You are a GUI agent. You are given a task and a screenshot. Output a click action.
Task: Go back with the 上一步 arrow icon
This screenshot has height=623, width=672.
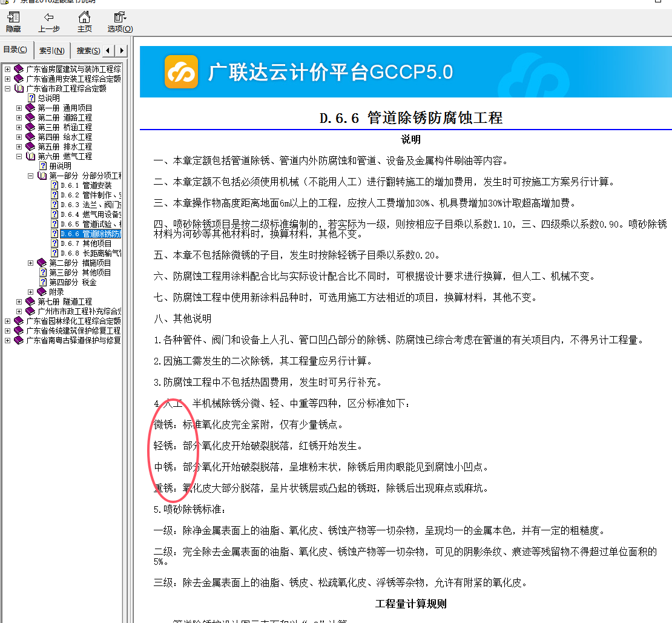coord(49,17)
